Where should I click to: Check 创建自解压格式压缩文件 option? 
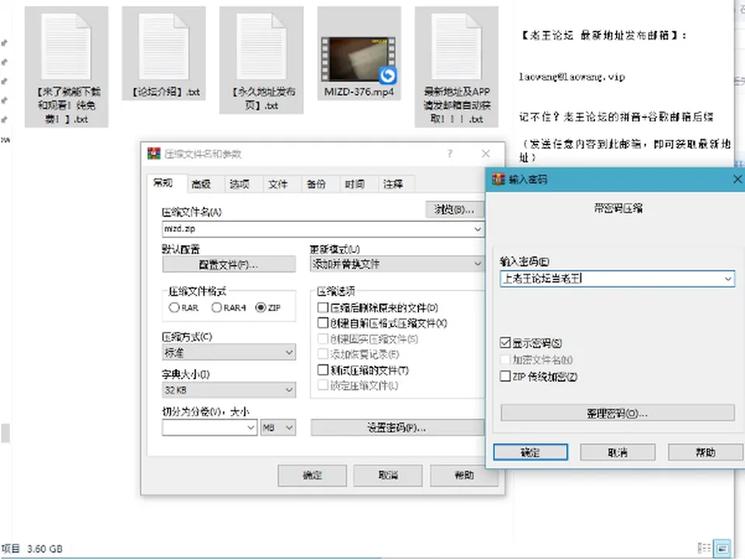tap(323, 323)
